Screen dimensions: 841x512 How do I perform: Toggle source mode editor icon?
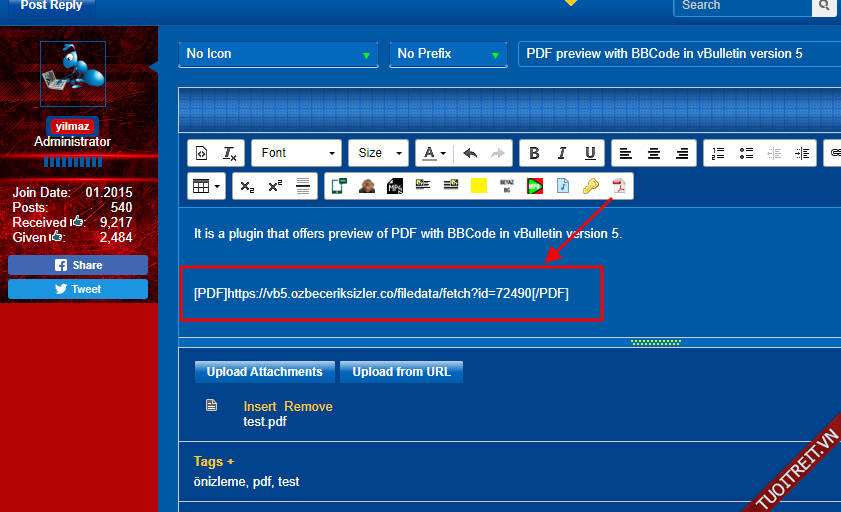(202, 153)
